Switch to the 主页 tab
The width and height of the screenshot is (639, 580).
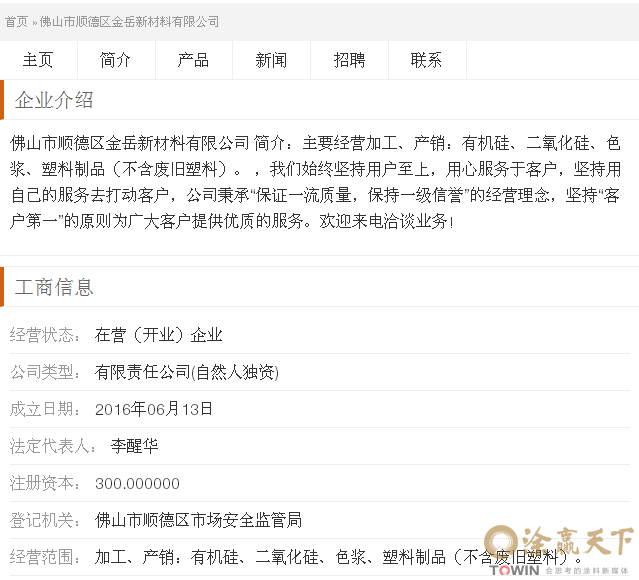pos(38,60)
